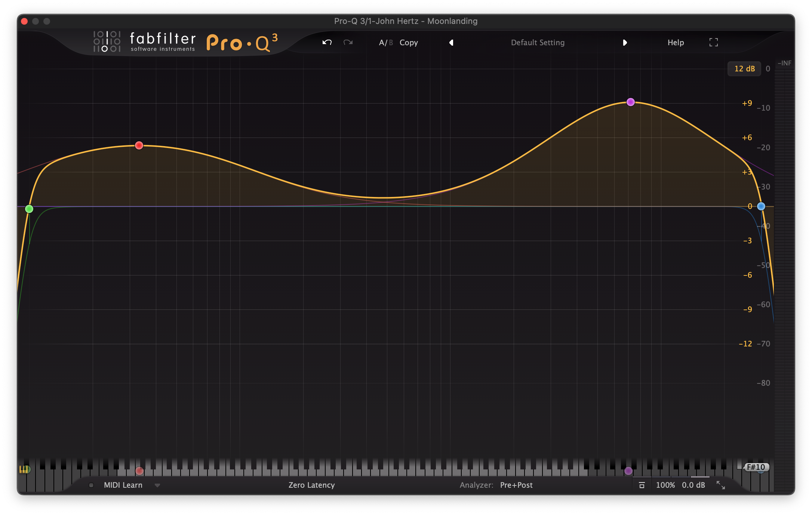This screenshot has height=515, width=812.
Task: Click the undo arrow icon
Action: click(327, 42)
